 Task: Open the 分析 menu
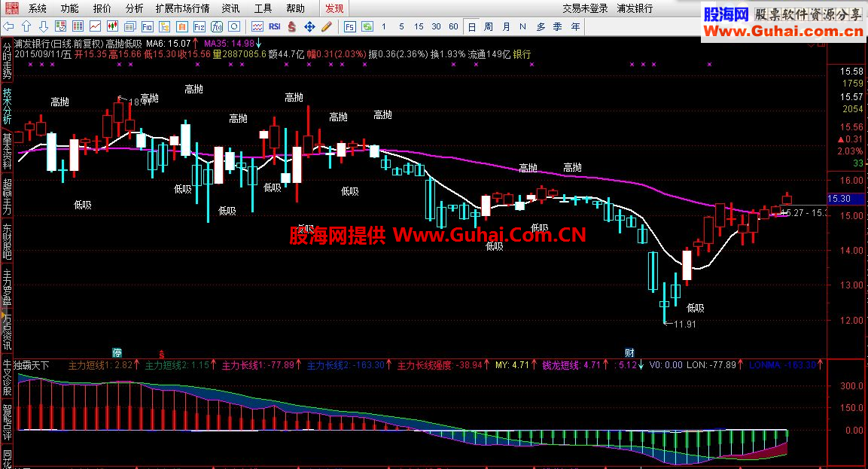tap(134, 8)
